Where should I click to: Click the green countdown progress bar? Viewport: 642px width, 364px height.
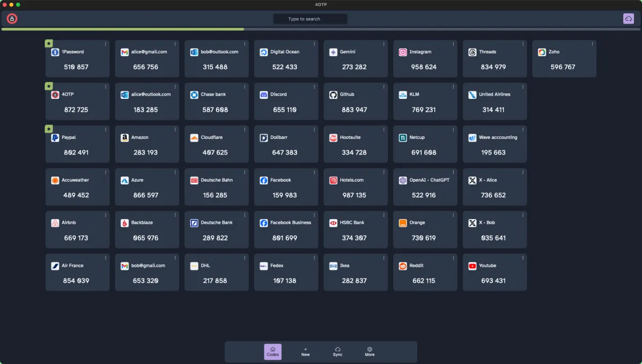123,29
